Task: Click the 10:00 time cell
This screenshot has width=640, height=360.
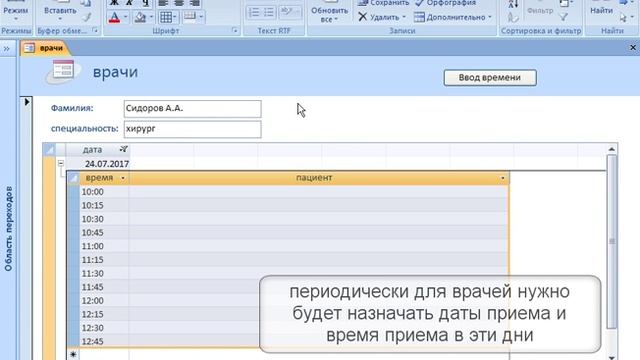Action: click(x=104, y=192)
